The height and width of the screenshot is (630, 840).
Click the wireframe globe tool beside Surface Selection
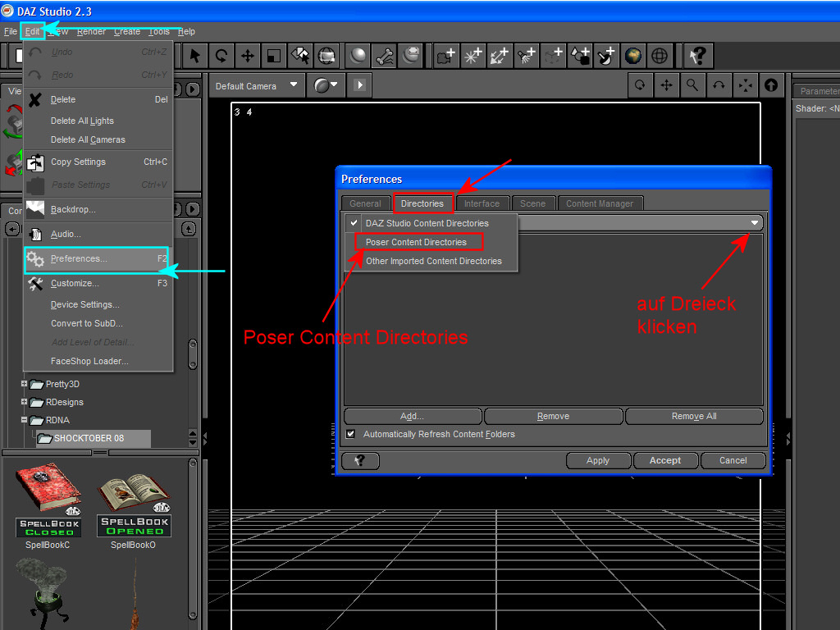click(326, 56)
